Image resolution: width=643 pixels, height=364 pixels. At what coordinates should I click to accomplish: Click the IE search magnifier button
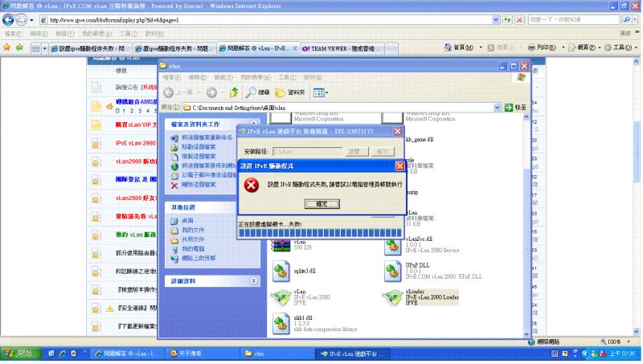tap(627, 19)
